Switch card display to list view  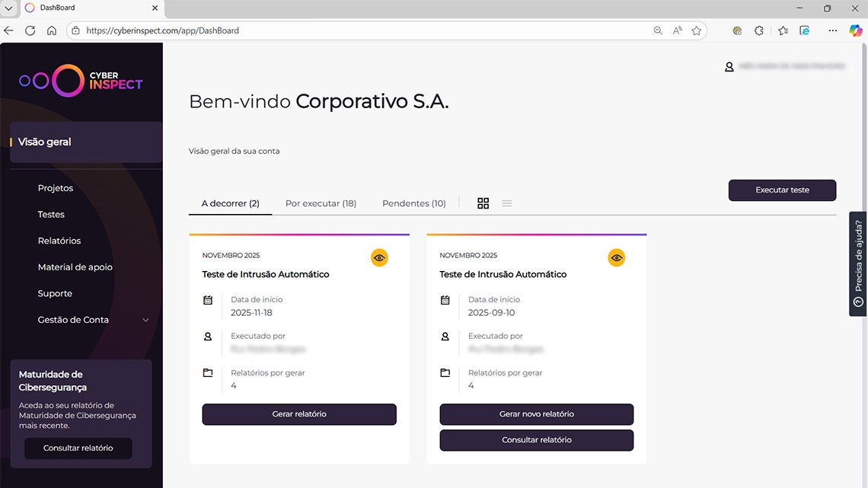(x=507, y=203)
